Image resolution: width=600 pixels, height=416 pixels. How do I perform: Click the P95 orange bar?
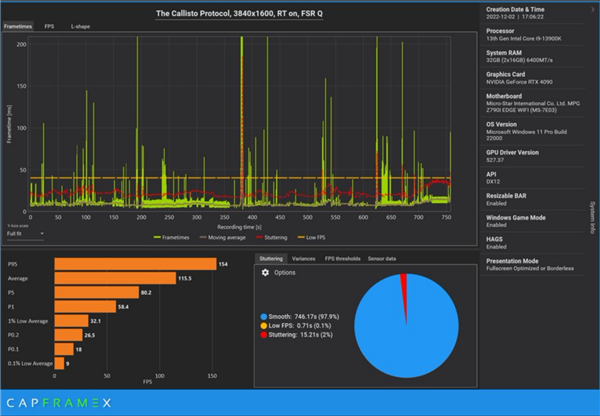click(x=135, y=264)
